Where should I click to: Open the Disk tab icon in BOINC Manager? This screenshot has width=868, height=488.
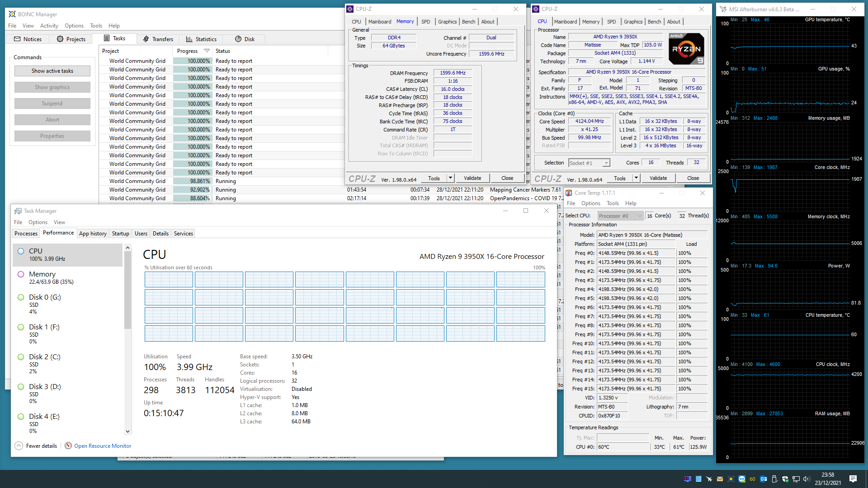238,39
